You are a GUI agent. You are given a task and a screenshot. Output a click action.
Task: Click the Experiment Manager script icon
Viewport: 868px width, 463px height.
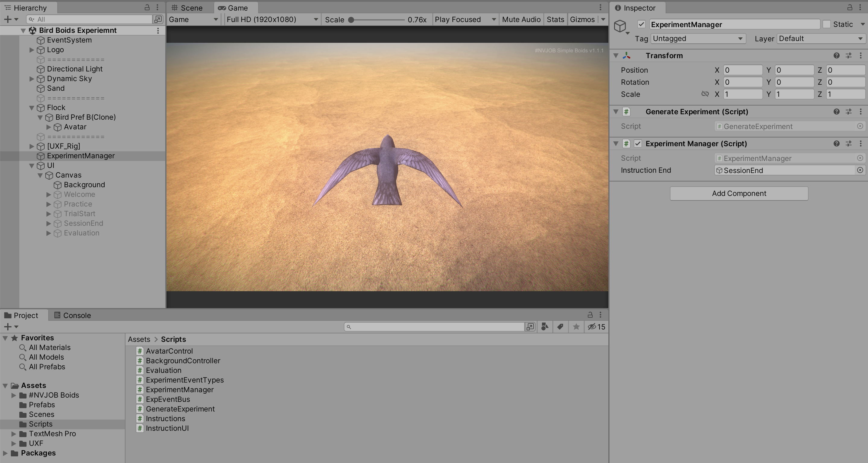(x=627, y=143)
